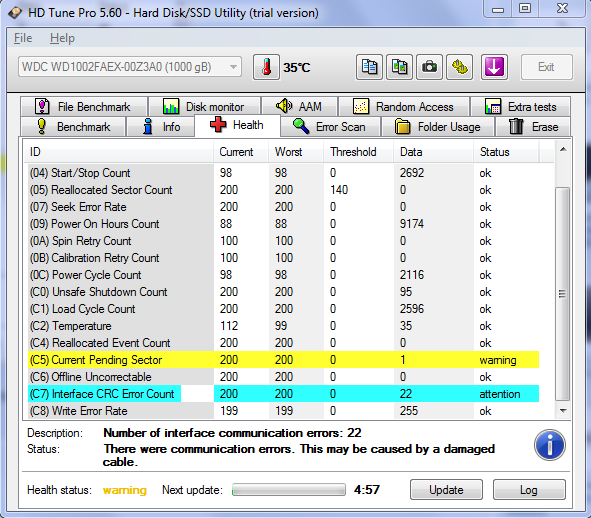Open the Folder Usage tab

[438, 127]
